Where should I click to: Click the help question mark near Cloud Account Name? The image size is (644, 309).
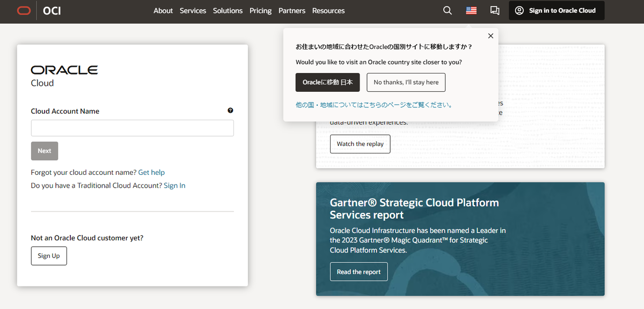pos(230,110)
